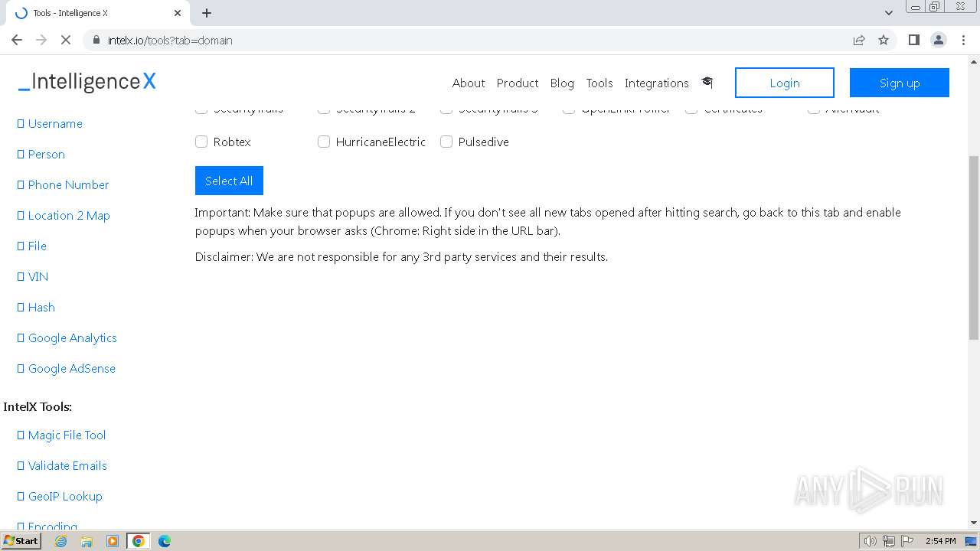The width and height of the screenshot is (980, 551).
Task: Click the show desktop tray button
Action: 971,541
